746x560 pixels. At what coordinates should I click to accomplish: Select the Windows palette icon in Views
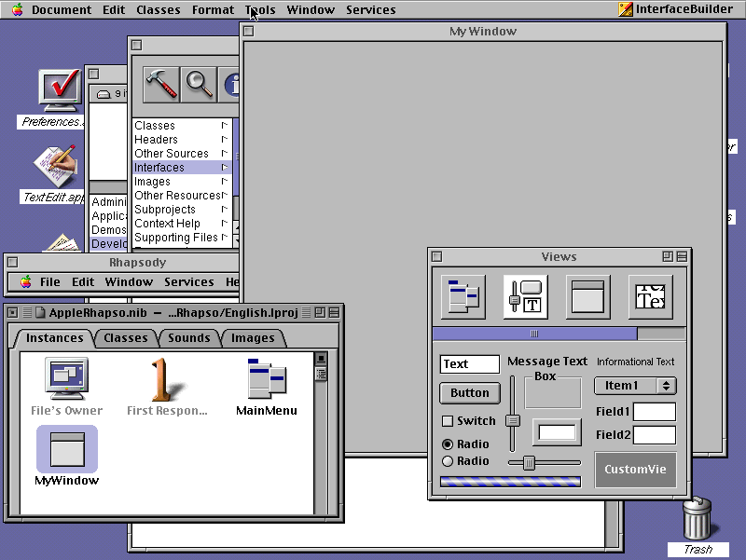click(x=587, y=296)
